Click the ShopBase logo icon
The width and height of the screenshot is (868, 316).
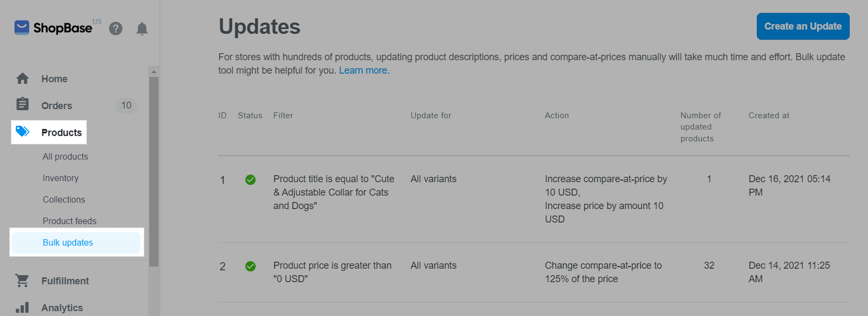point(22,27)
